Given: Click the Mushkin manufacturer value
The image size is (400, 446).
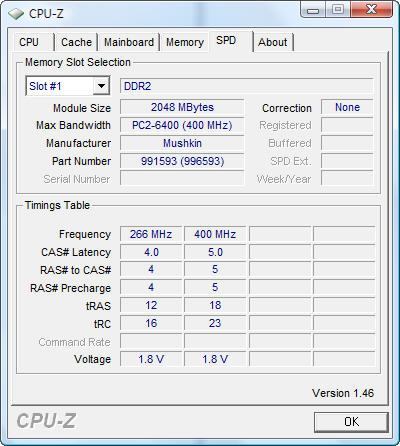Looking at the screenshot, I should point(182,143).
